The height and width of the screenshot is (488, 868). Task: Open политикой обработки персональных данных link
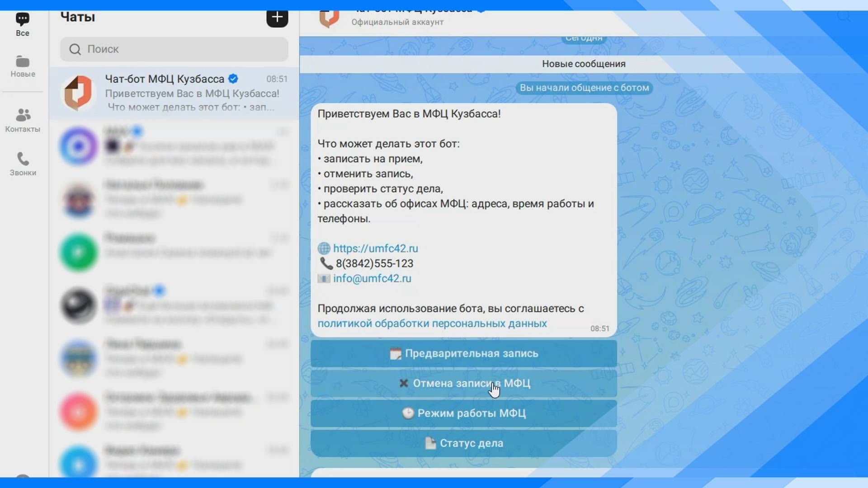(x=432, y=324)
